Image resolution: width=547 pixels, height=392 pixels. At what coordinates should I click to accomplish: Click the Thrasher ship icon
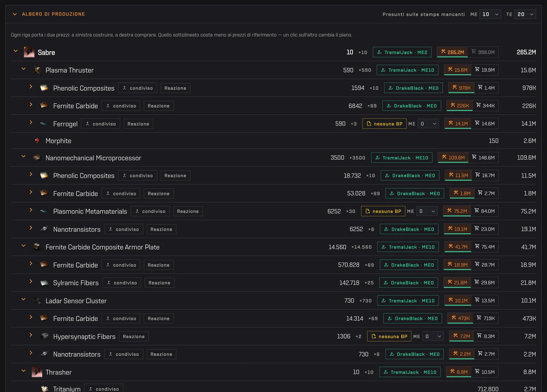click(x=37, y=372)
